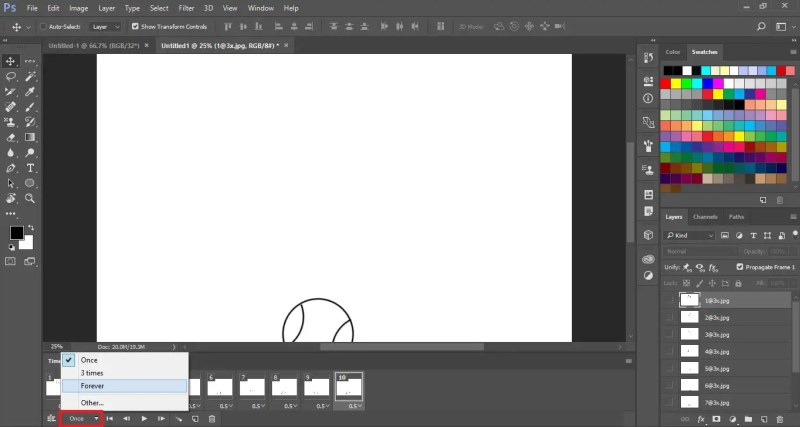This screenshot has width=800, height=427.
Task: Select the History Brush tool
Action: click(30, 122)
